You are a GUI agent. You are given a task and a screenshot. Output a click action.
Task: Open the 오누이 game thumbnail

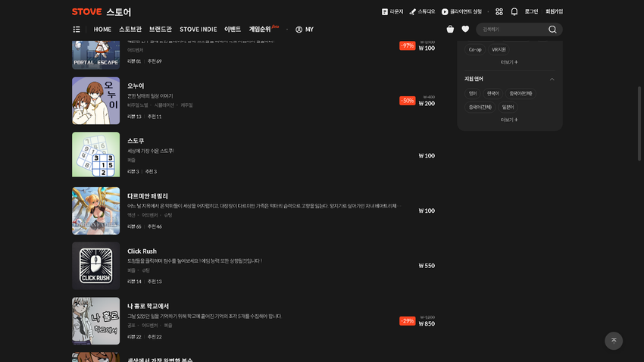click(95, 101)
